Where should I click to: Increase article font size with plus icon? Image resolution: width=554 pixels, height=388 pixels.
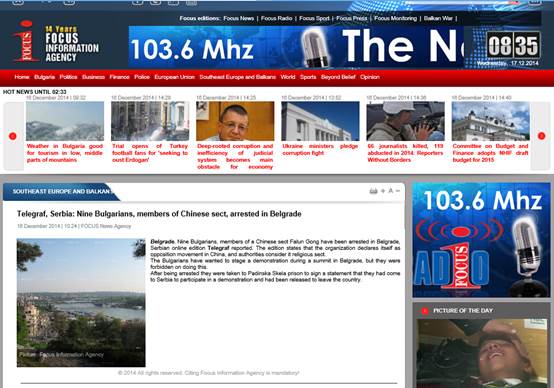383,191
